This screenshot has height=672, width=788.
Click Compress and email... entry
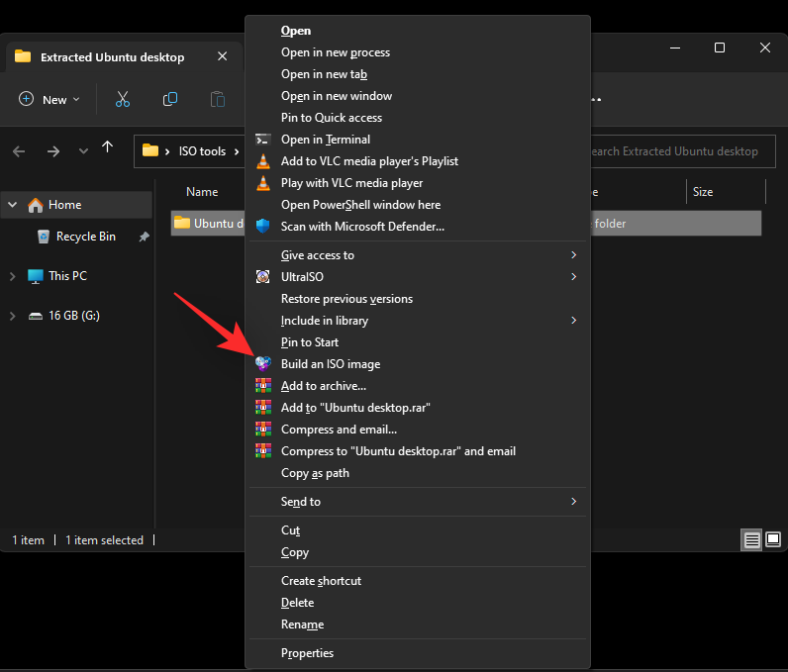click(x=418, y=430)
